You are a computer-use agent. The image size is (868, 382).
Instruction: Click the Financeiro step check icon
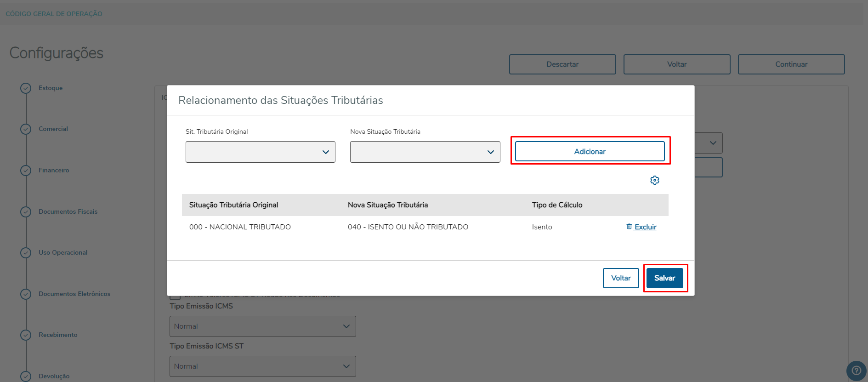26,171
